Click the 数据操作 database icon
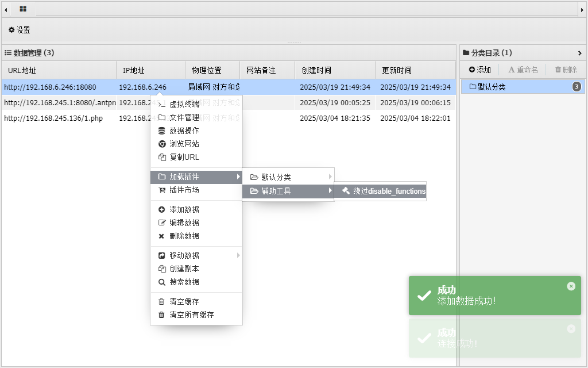This screenshot has width=588, height=368. pyautogui.click(x=162, y=131)
